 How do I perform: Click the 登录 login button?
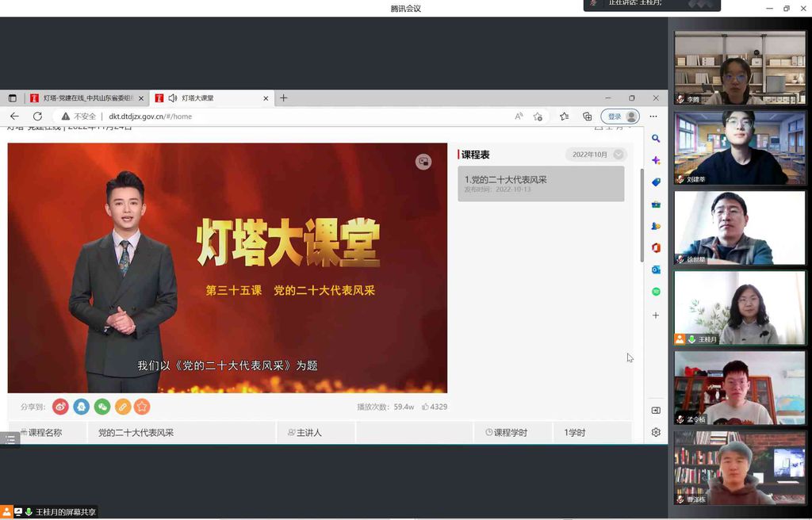620,117
